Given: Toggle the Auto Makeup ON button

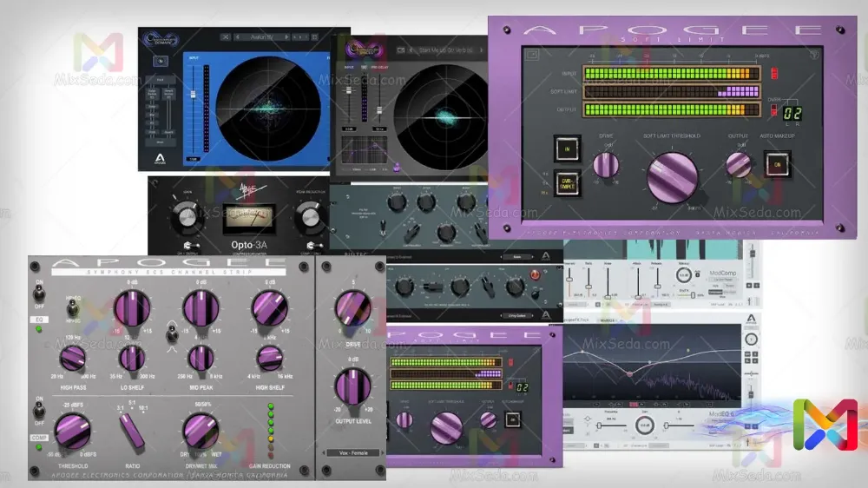Looking at the screenshot, I should click(777, 164).
